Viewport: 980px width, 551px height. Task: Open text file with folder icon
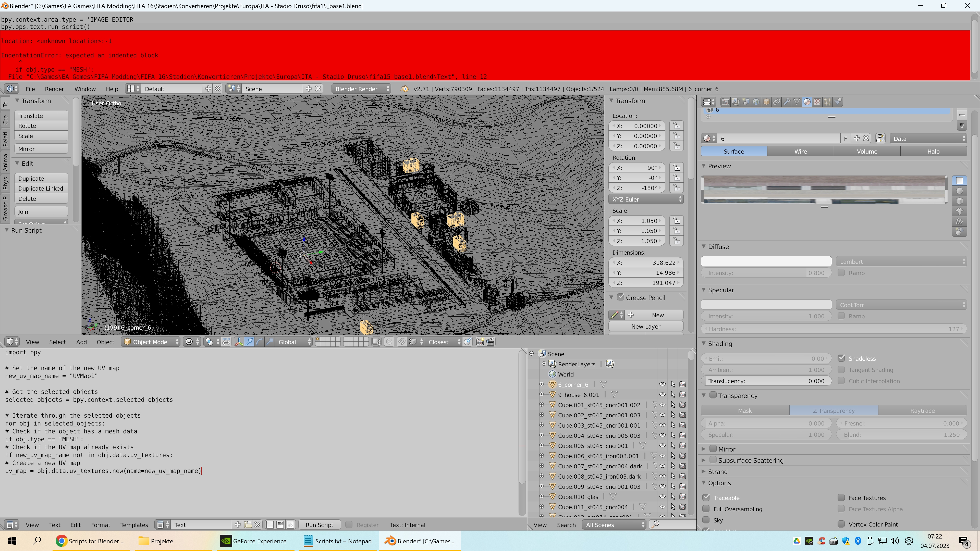click(248, 525)
